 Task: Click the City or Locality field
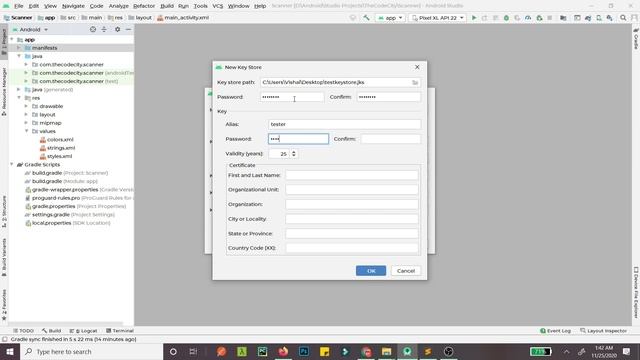pyautogui.click(x=351, y=219)
